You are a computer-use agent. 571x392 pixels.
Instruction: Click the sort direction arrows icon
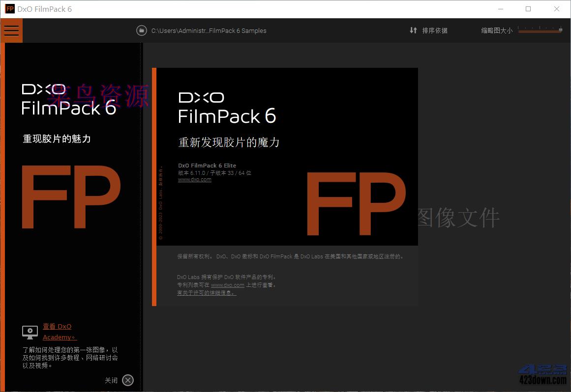point(413,30)
